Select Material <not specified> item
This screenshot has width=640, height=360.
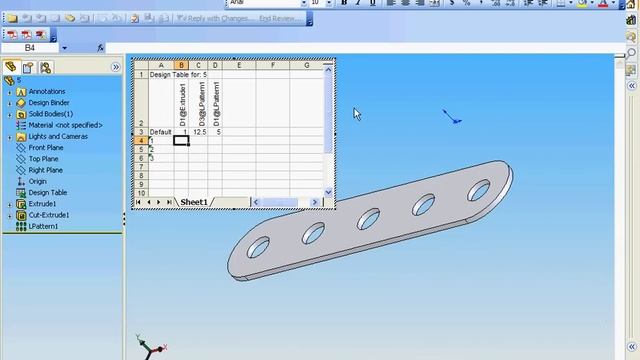click(65, 125)
